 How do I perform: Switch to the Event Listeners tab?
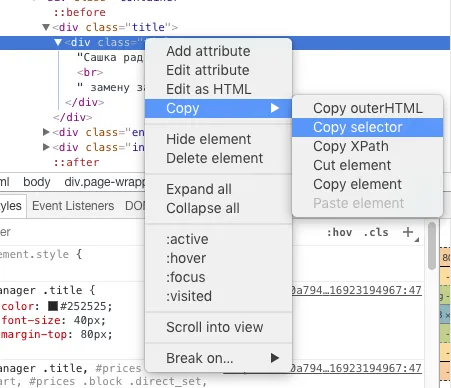pos(73,206)
